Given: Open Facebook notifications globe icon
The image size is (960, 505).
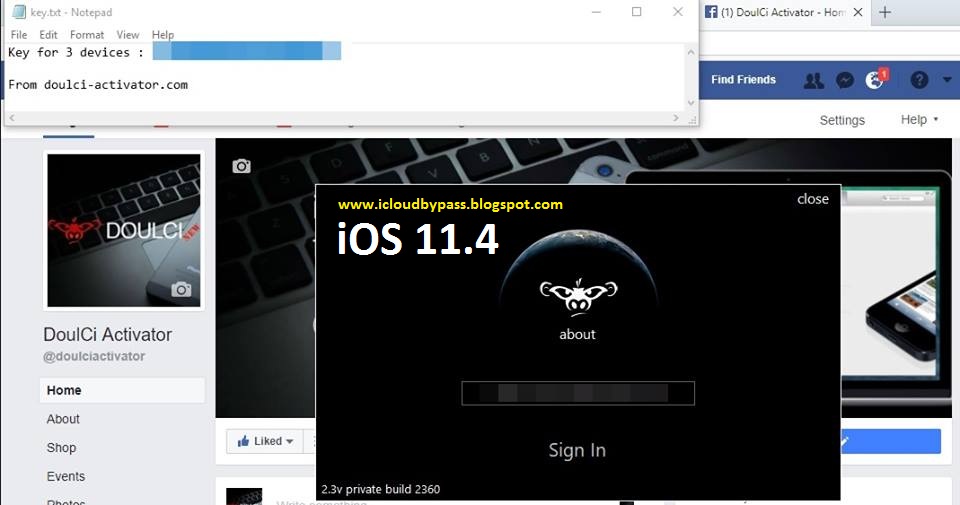Looking at the screenshot, I should 874,80.
